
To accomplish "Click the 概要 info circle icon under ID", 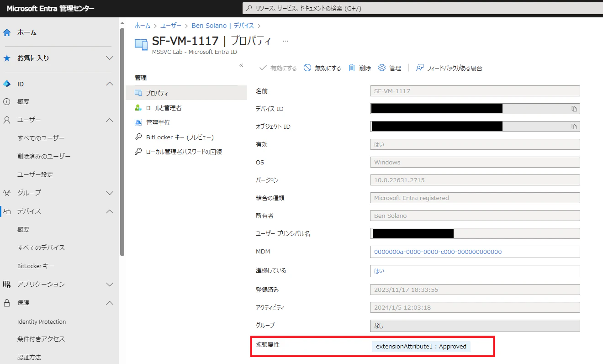I will pyautogui.click(x=7, y=102).
